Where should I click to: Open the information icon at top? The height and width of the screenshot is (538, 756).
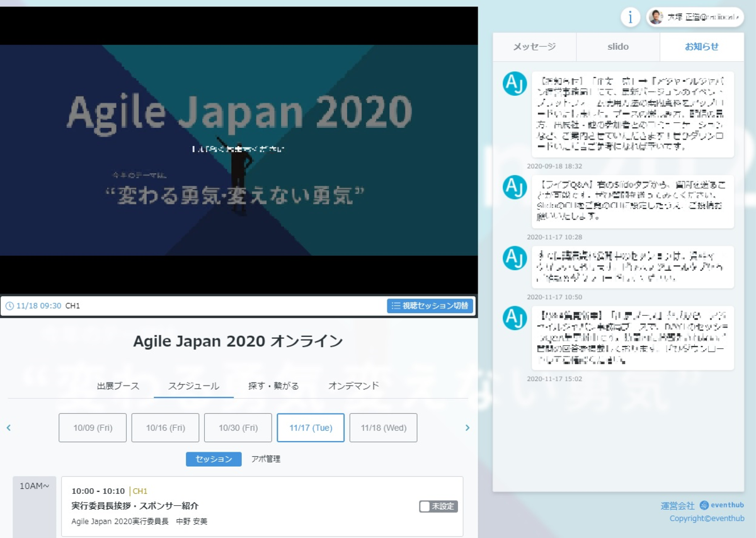(630, 17)
